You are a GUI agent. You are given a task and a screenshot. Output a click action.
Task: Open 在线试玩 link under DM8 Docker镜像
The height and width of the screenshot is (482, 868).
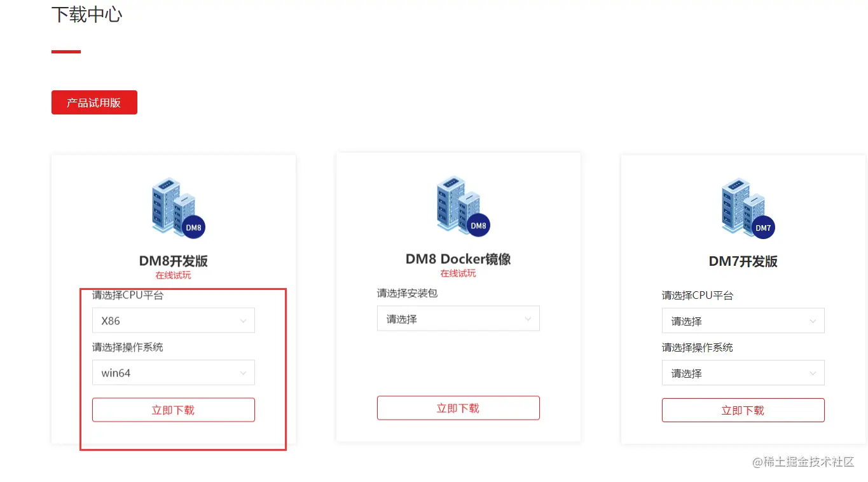(x=458, y=273)
